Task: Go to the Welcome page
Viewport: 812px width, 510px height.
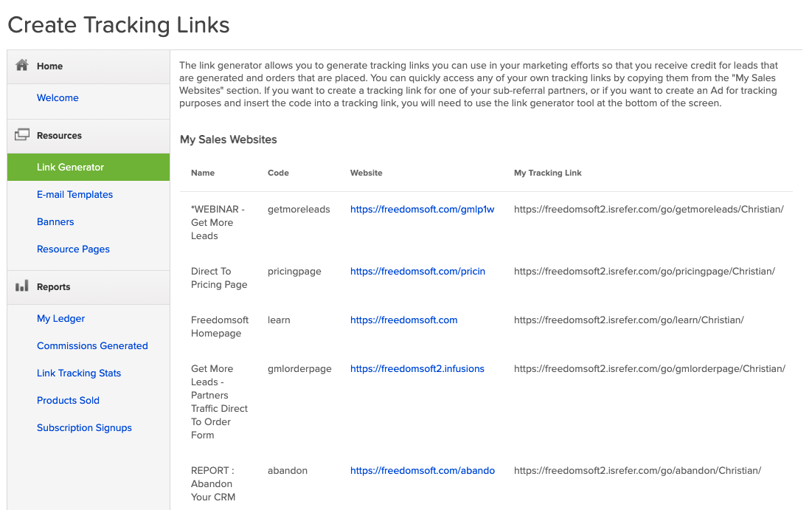Action: (x=58, y=97)
